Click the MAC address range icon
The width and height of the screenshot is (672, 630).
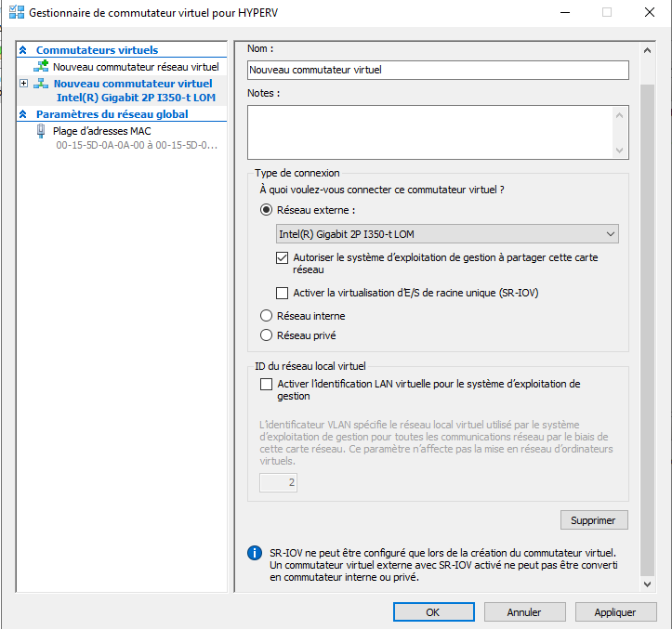coord(41,131)
